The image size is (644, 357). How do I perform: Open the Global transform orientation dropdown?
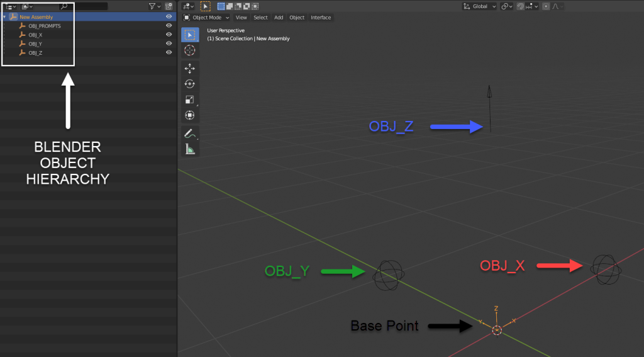(480, 6)
